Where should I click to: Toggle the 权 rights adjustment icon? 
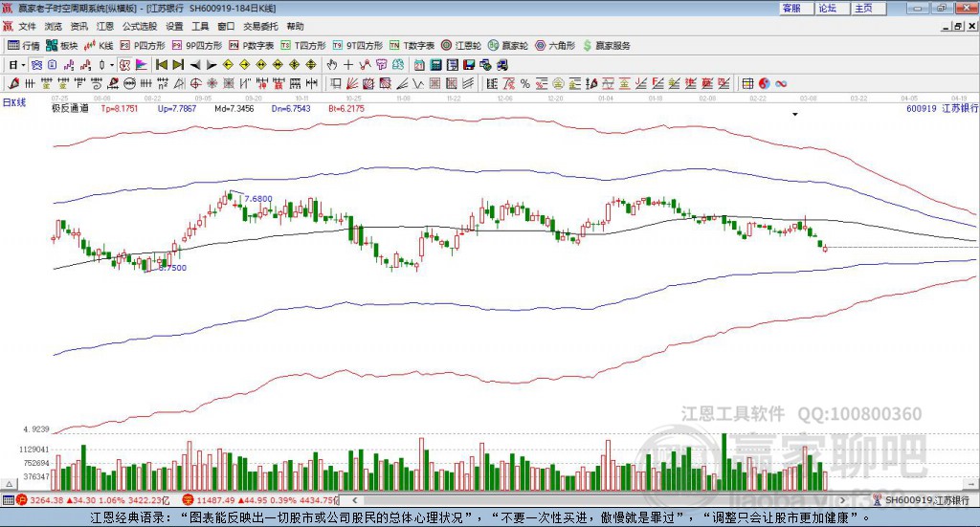(125, 65)
